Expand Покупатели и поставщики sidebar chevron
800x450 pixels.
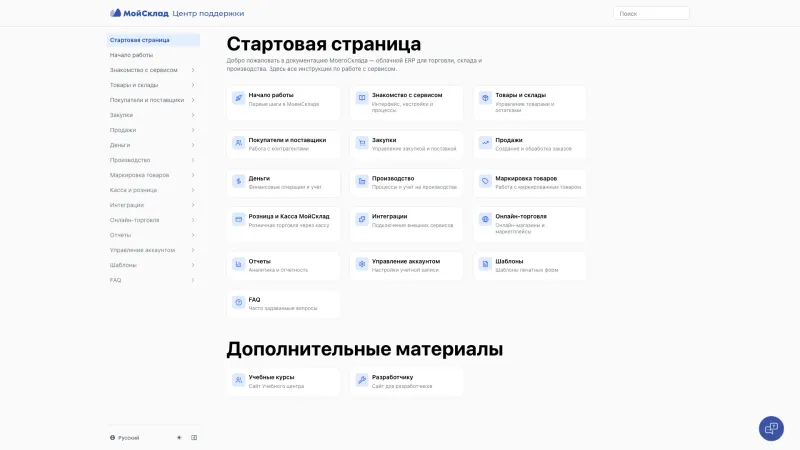[193, 100]
